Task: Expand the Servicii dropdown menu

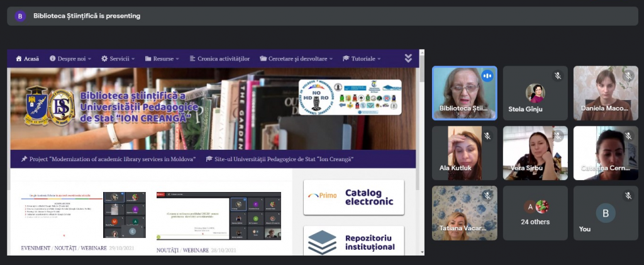Action: [x=118, y=59]
